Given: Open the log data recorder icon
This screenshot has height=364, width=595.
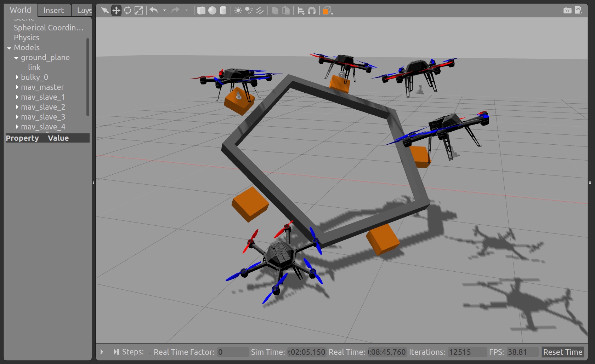Looking at the screenshot, I should pos(578,10).
